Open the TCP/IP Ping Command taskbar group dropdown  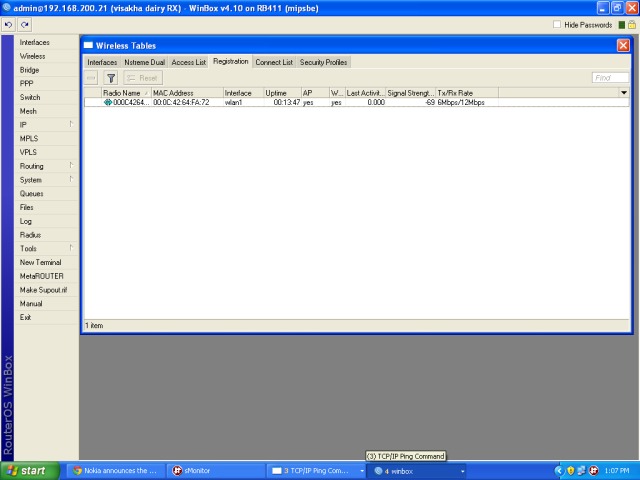pos(362,471)
